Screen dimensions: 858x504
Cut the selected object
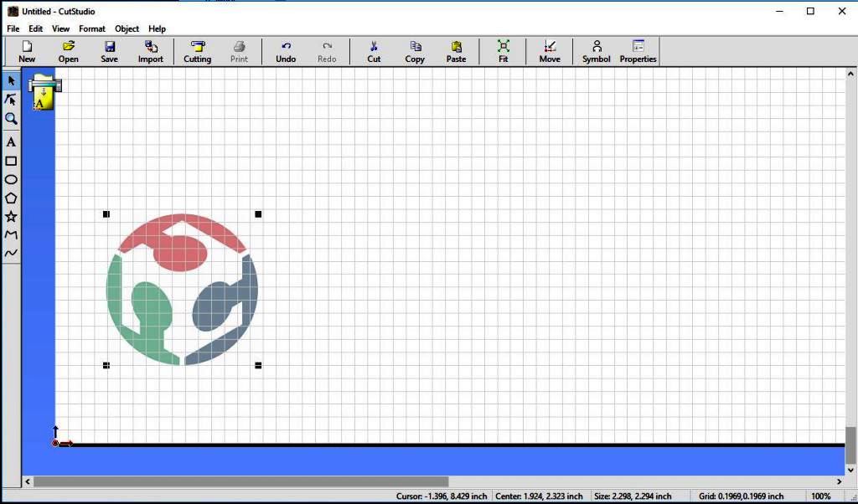coord(374,52)
